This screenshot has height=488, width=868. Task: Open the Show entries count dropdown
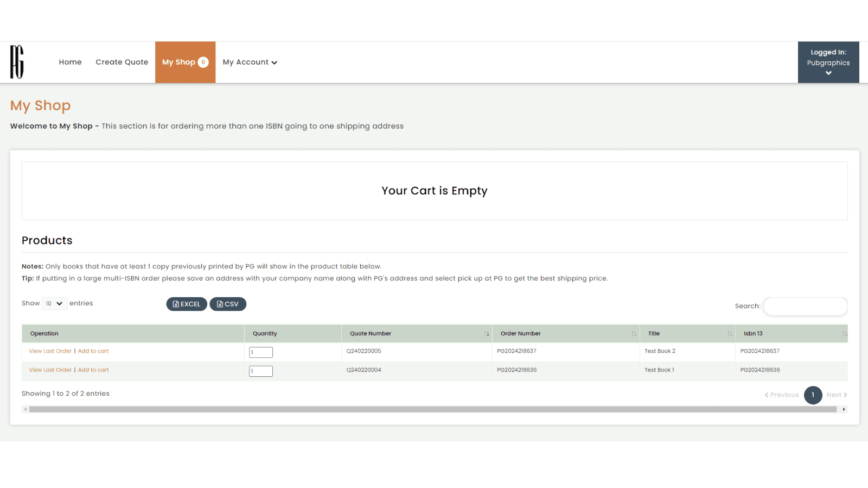[54, 304]
